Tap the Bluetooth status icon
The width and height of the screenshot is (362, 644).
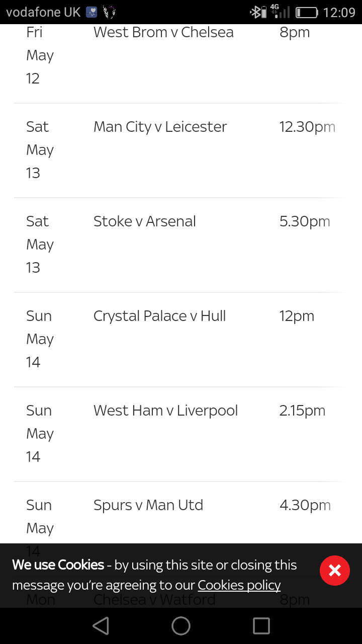257,12
